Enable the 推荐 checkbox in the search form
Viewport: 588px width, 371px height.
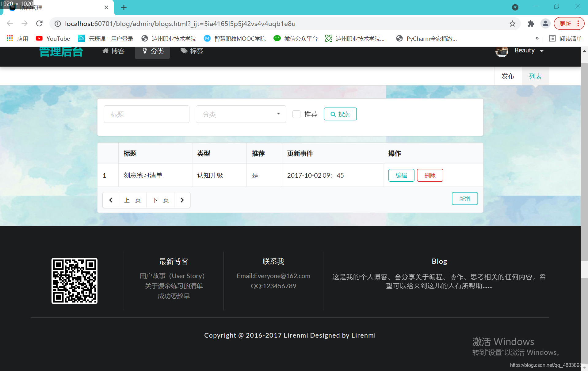296,114
